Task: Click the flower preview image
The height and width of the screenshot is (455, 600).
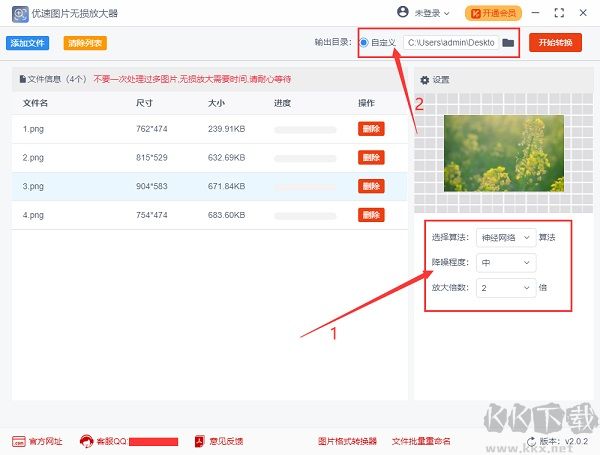Action: click(x=504, y=153)
